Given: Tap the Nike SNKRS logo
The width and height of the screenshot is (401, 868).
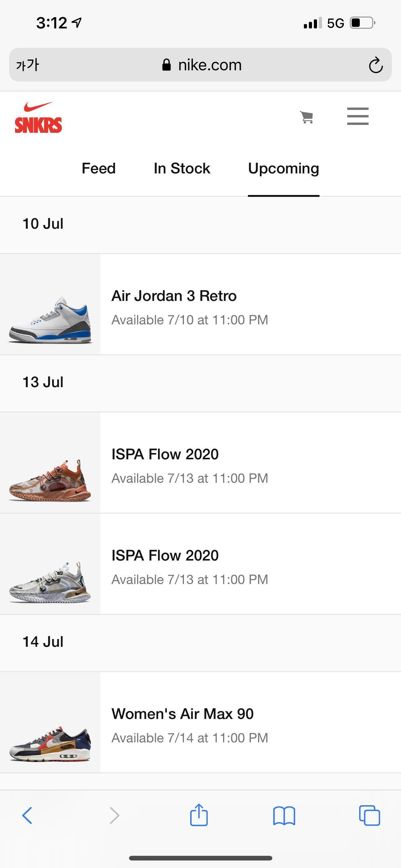Looking at the screenshot, I should click(38, 117).
